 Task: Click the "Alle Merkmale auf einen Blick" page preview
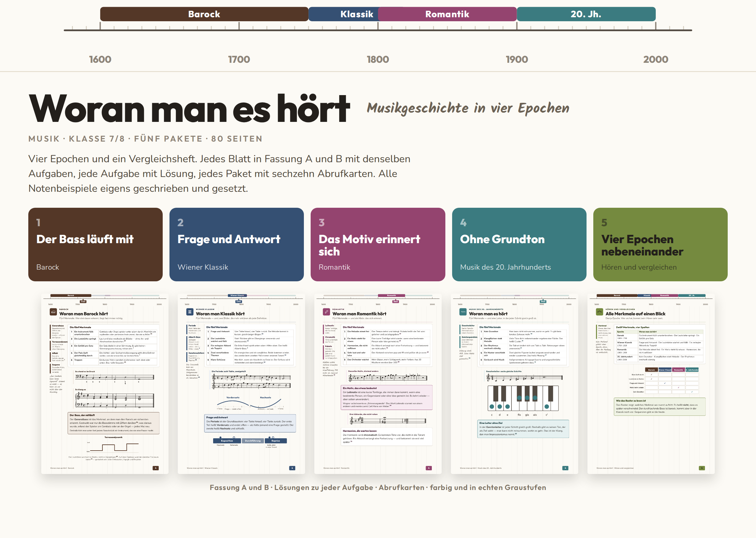pos(651,383)
